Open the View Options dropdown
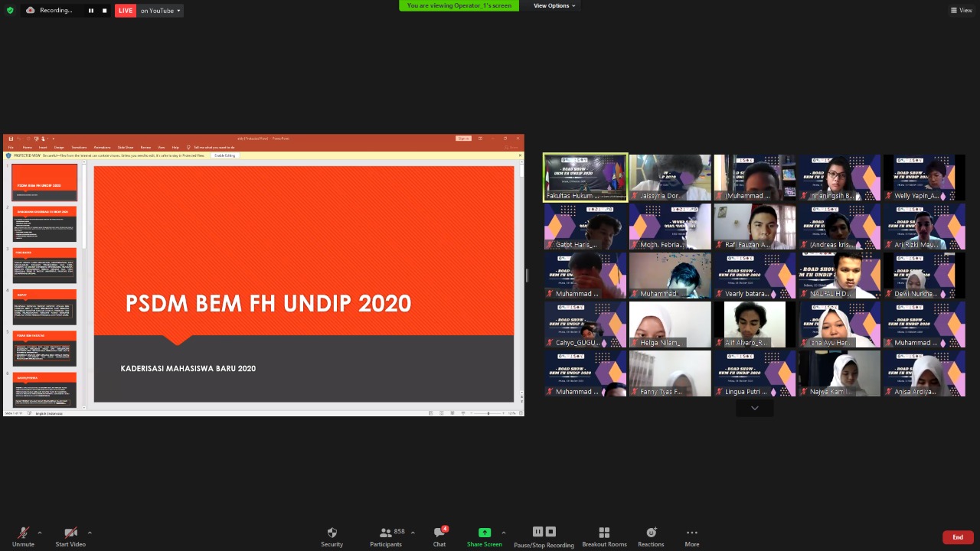This screenshot has width=980, height=551. (554, 5)
